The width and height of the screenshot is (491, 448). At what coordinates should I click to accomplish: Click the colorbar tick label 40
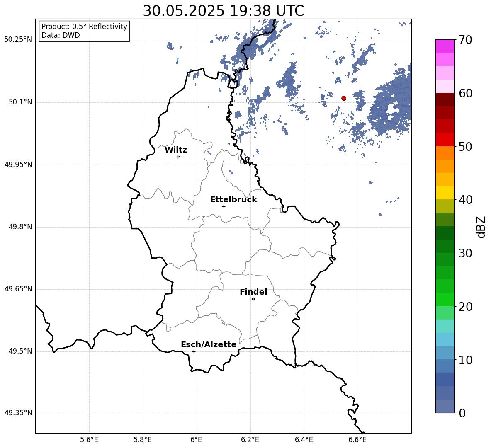[x=465, y=200]
